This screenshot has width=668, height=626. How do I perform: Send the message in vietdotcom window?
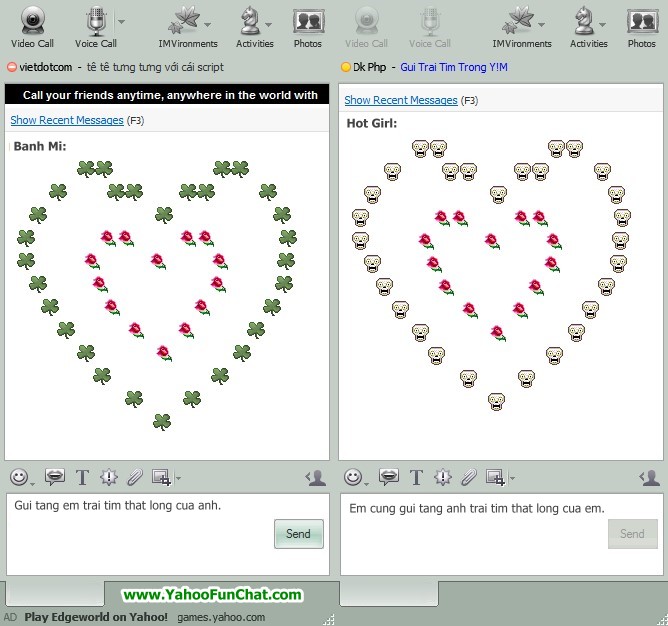click(x=299, y=534)
